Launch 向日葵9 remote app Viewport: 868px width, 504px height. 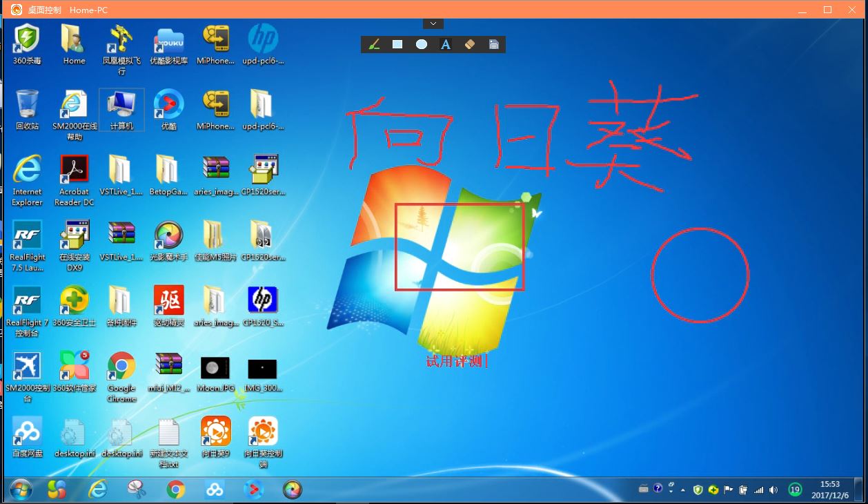(215, 438)
